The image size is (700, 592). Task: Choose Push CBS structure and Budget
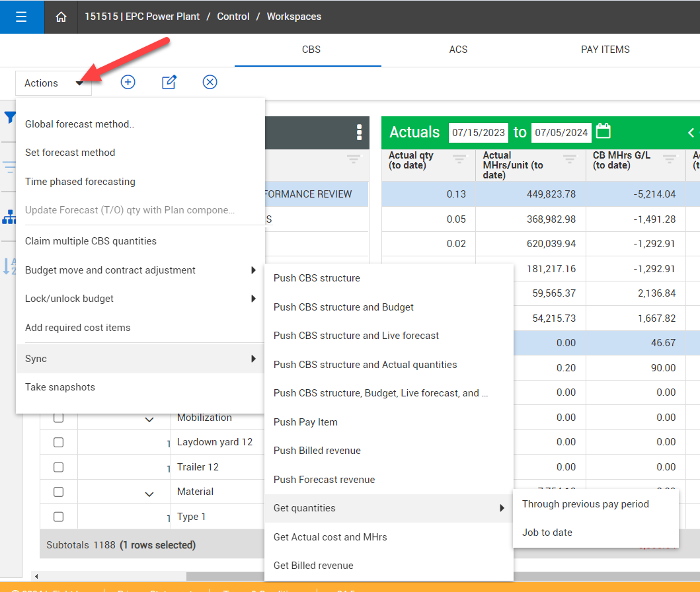344,307
